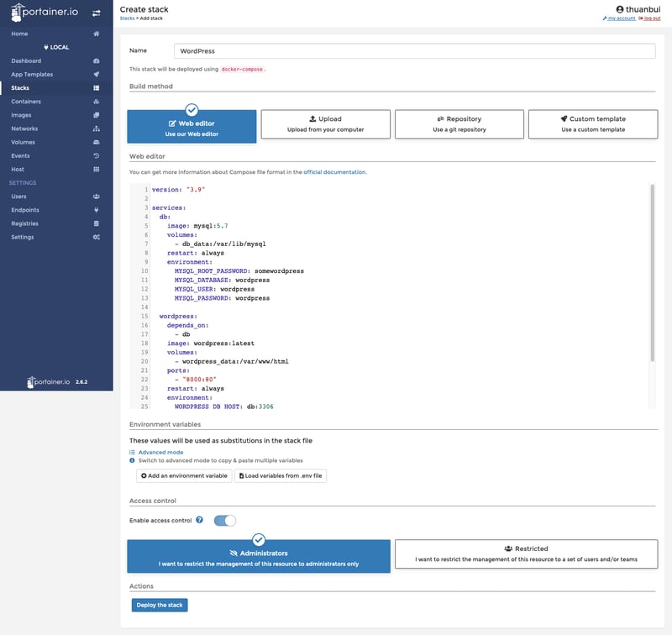Click the sidebar collapse arrows icon
The image size is (672, 635).
(96, 13)
